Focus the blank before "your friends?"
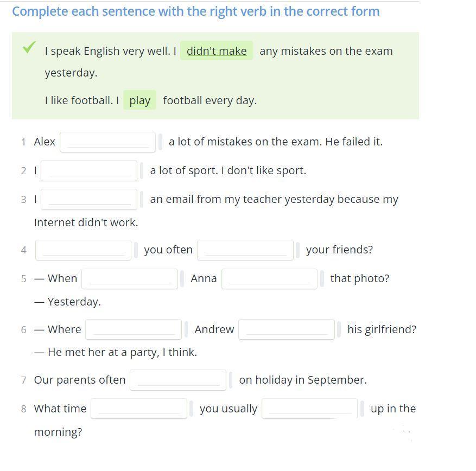Viewport: 476px width, 471px height. pyautogui.click(x=245, y=250)
